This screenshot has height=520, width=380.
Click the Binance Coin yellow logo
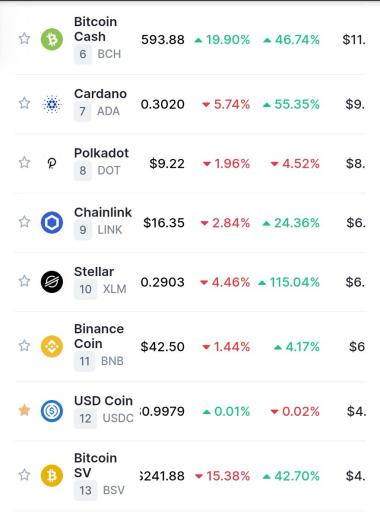(52, 346)
